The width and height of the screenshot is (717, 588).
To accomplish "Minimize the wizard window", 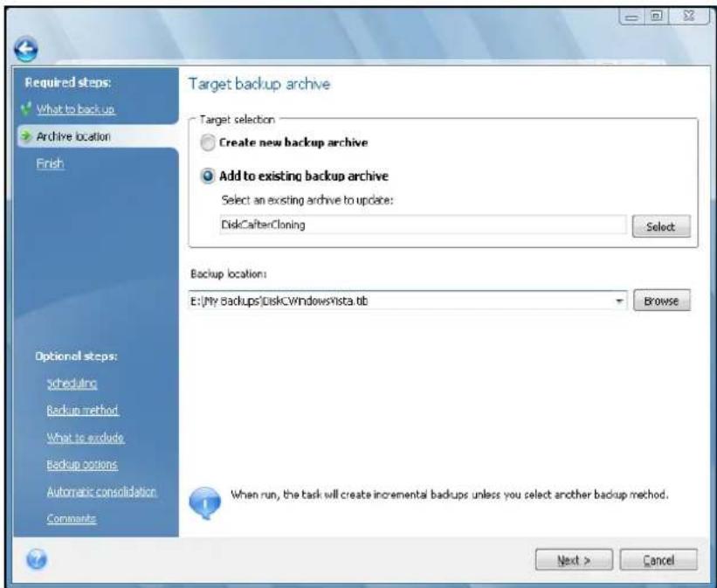I will pos(631,17).
